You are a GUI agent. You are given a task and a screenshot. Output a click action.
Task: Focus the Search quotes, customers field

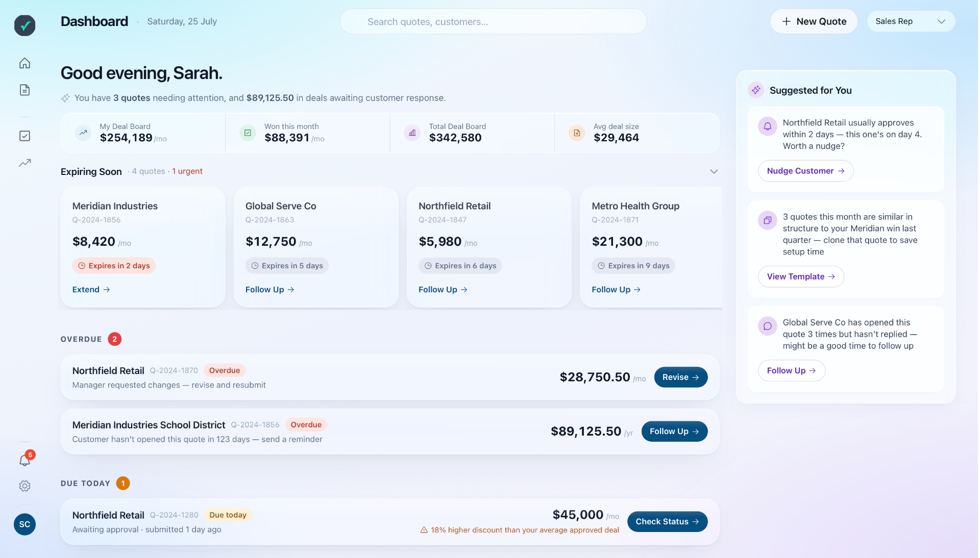493,21
